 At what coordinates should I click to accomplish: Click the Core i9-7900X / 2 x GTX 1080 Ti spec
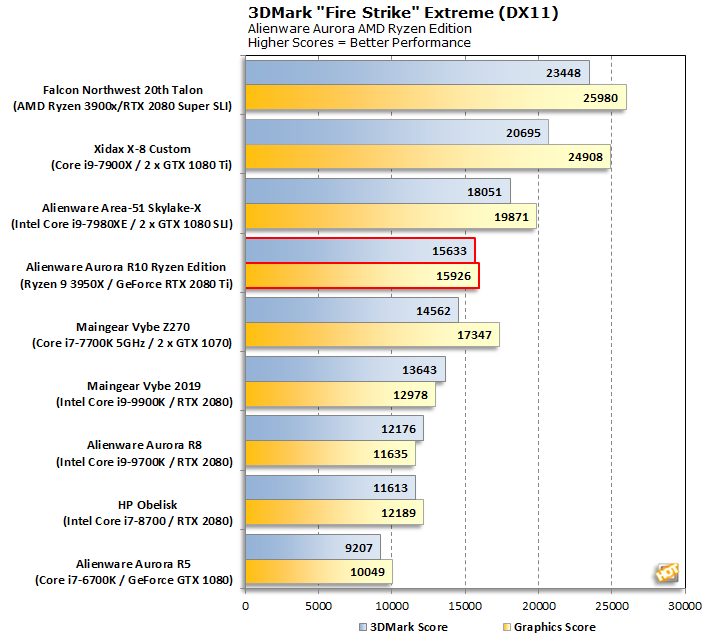[141, 165]
